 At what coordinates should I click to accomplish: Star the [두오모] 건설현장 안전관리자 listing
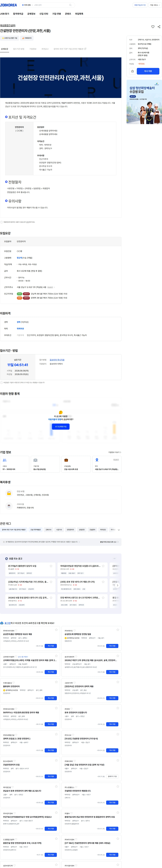pos(118,734)
